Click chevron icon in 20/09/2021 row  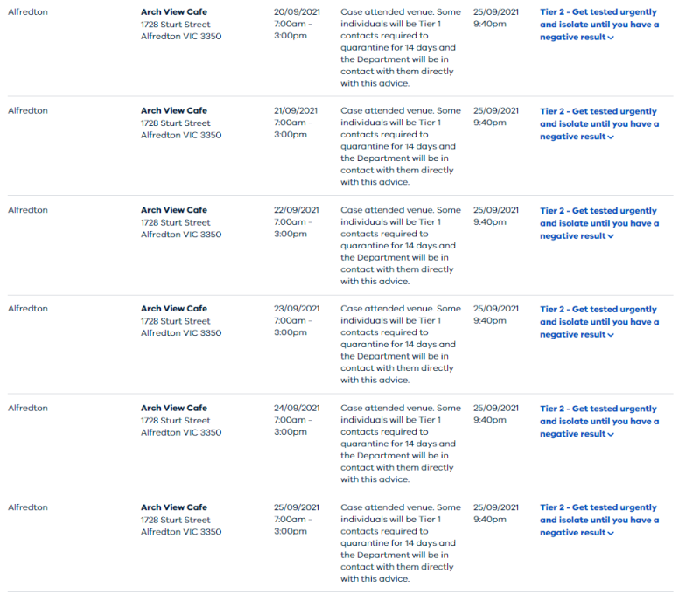[611, 38]
